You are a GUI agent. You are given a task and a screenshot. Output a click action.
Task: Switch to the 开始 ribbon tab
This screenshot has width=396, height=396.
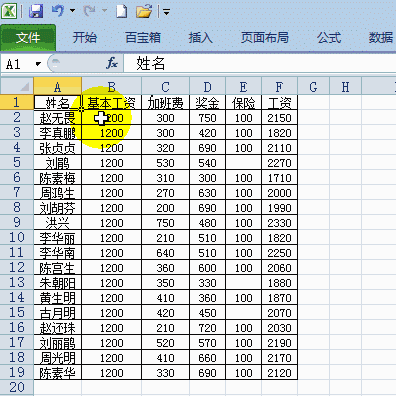(x=85, y=37)
